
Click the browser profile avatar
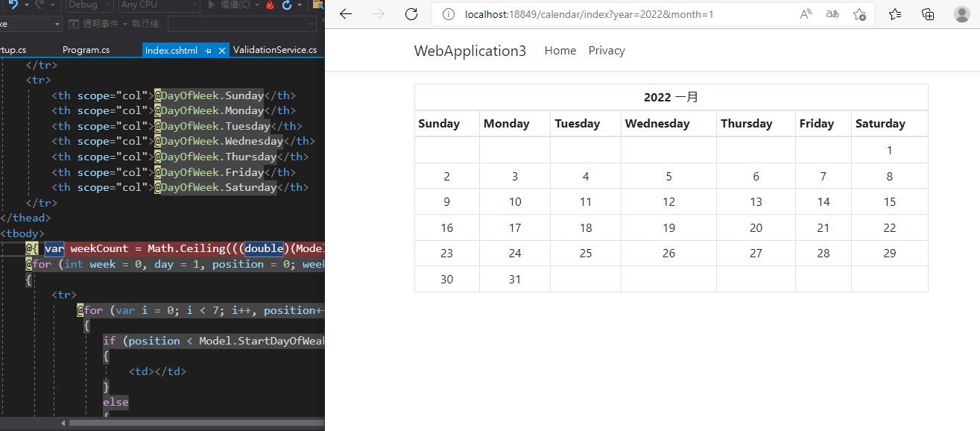click(x=961, y=14)
